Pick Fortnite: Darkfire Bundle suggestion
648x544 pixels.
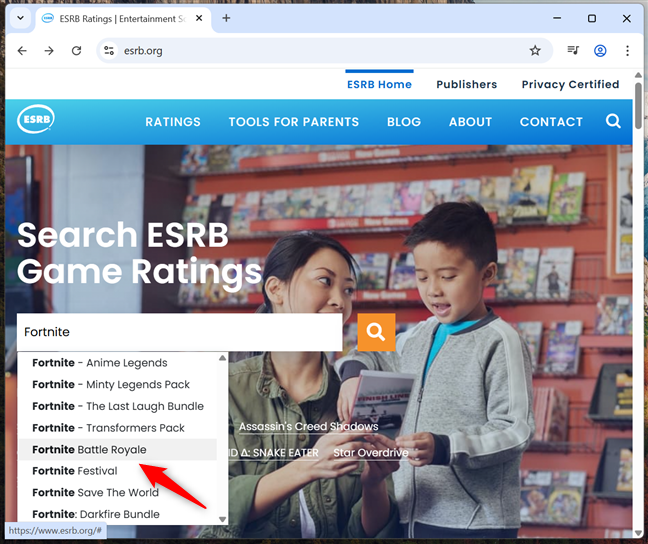(x=118, y=514)
